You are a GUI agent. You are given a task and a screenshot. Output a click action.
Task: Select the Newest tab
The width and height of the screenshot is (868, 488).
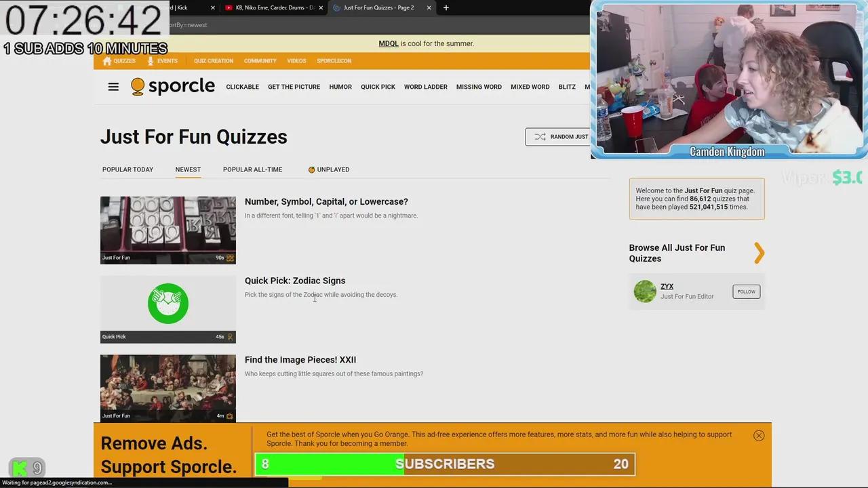point(188,169)
